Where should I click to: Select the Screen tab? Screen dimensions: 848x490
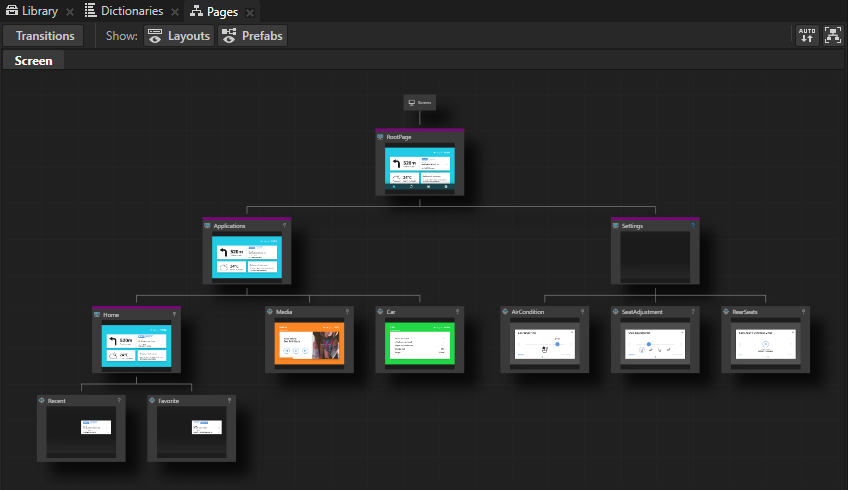click(x=33, y=61)
